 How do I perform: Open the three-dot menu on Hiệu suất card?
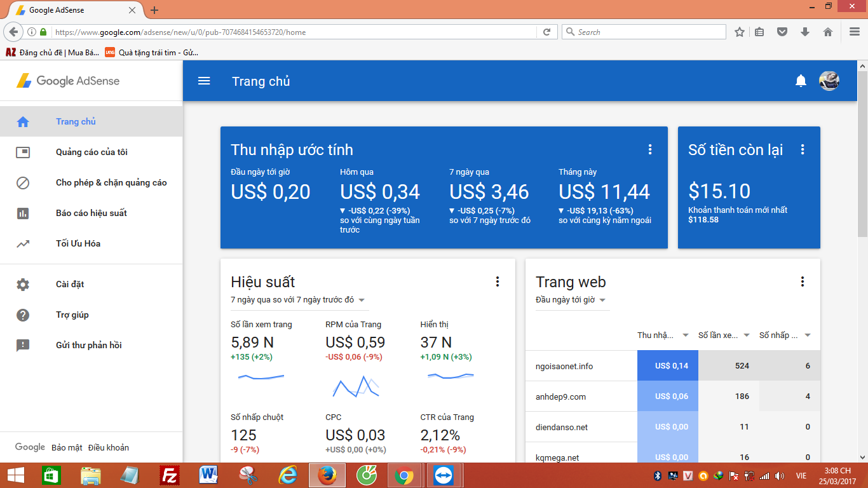[x=497, y=281]
